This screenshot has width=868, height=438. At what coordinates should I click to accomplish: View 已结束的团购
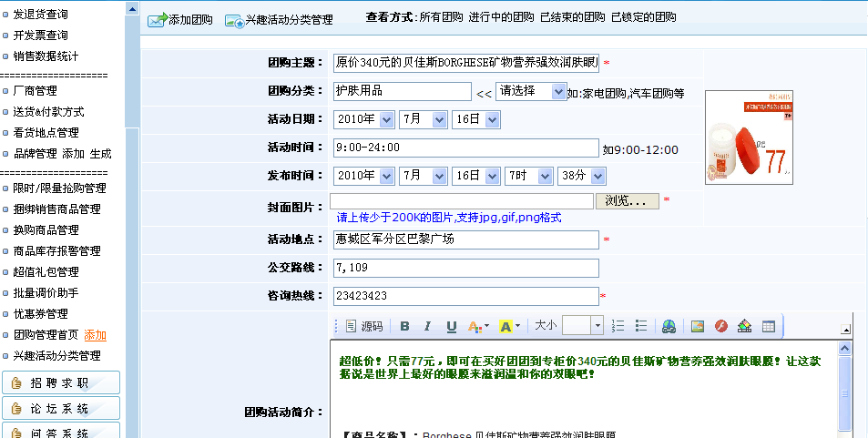pos(573,17)
